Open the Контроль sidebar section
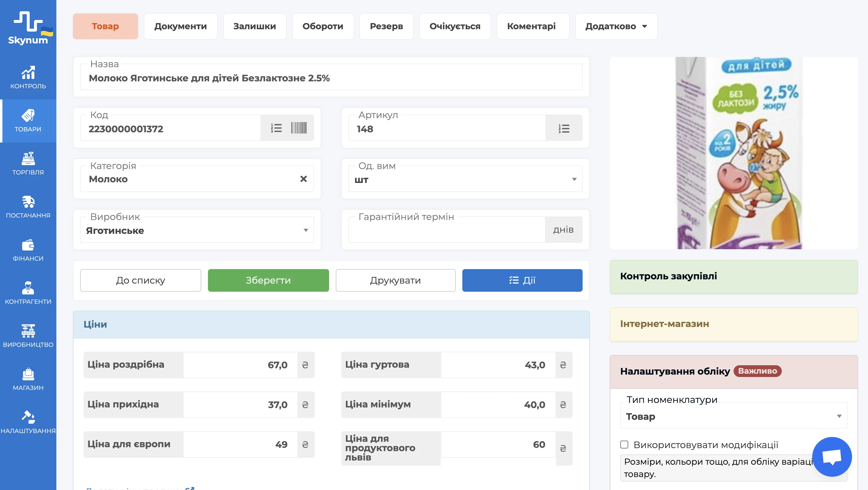The image size is (868, 490). (28, 77)
